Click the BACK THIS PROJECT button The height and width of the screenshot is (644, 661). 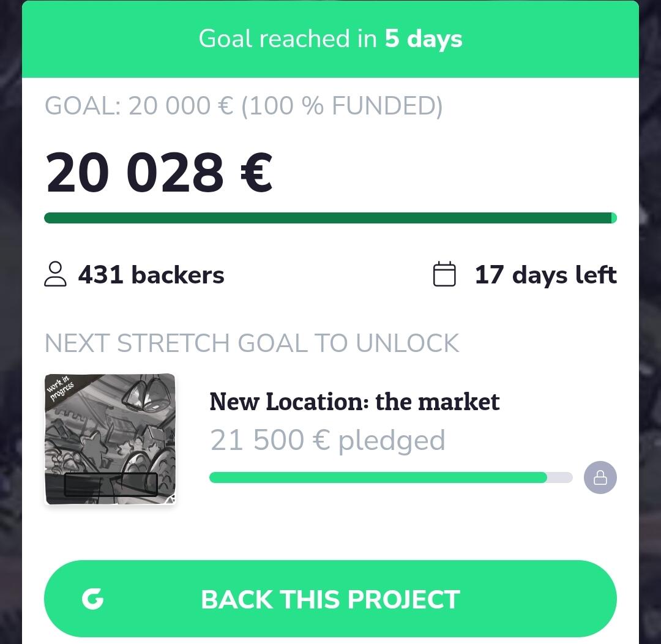pos(330,599)
